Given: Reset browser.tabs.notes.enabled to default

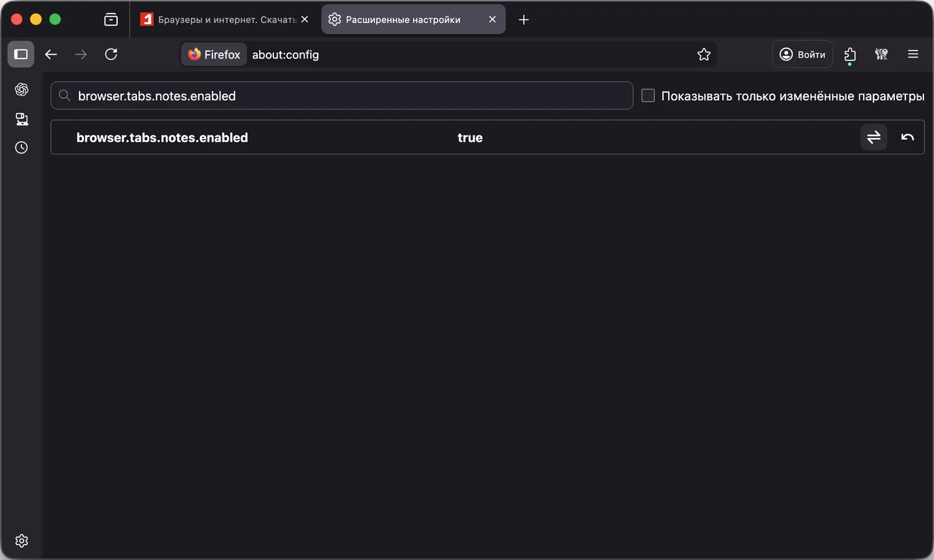Looking at the screenshot, I should pos(907,137).
